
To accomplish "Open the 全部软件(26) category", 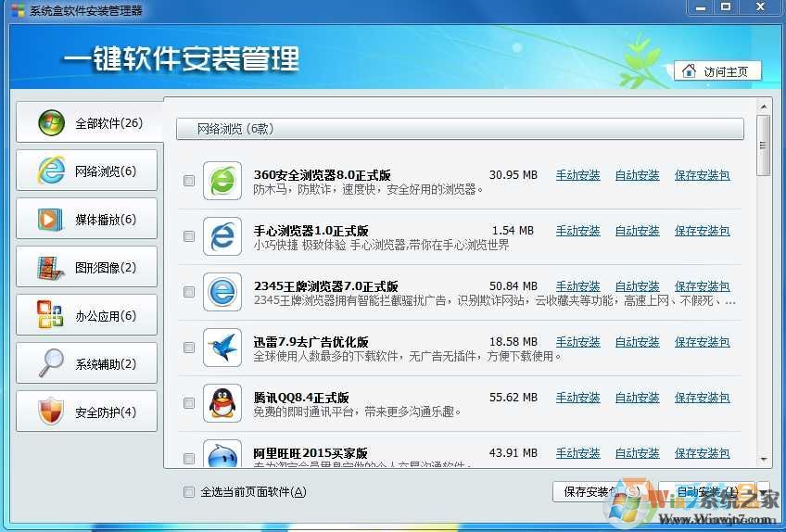I will (90, 121).
